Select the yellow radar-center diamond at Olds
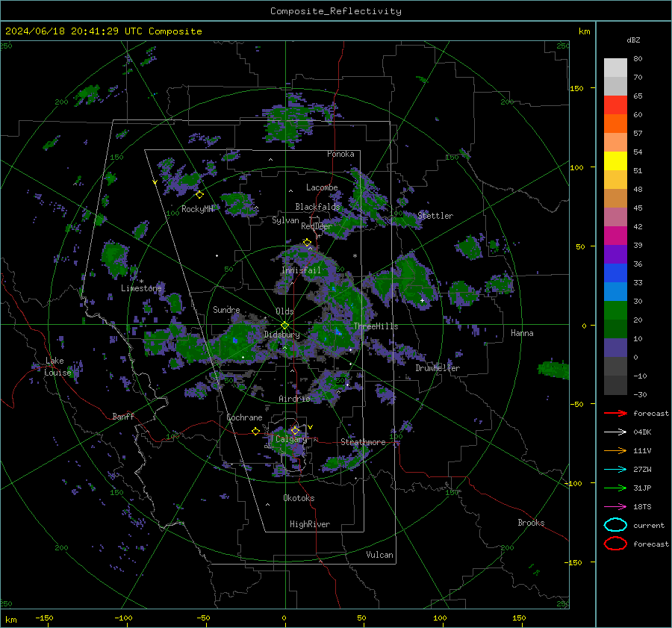The height and width of the screenshot is (628, 672). click(285, 326)
